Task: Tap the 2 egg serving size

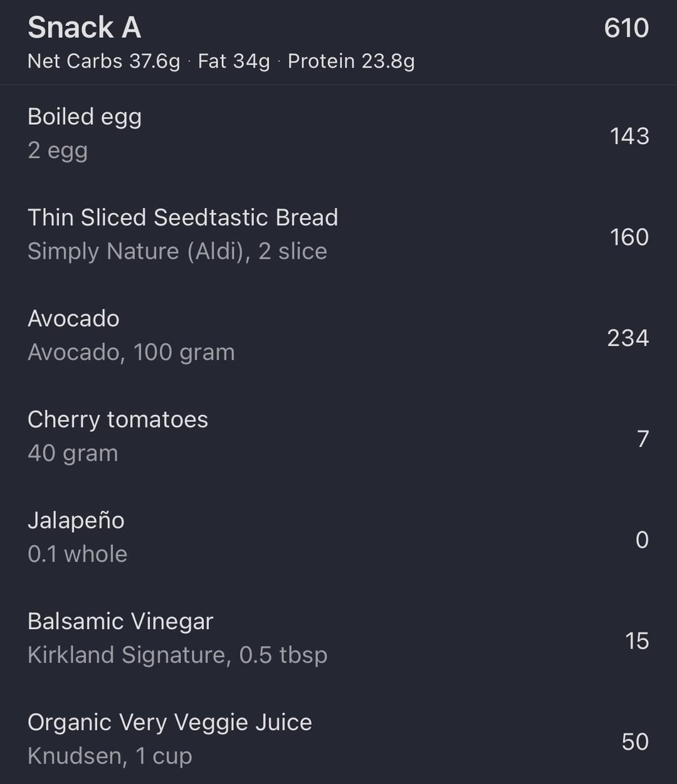Action: (x=58, y=150)
